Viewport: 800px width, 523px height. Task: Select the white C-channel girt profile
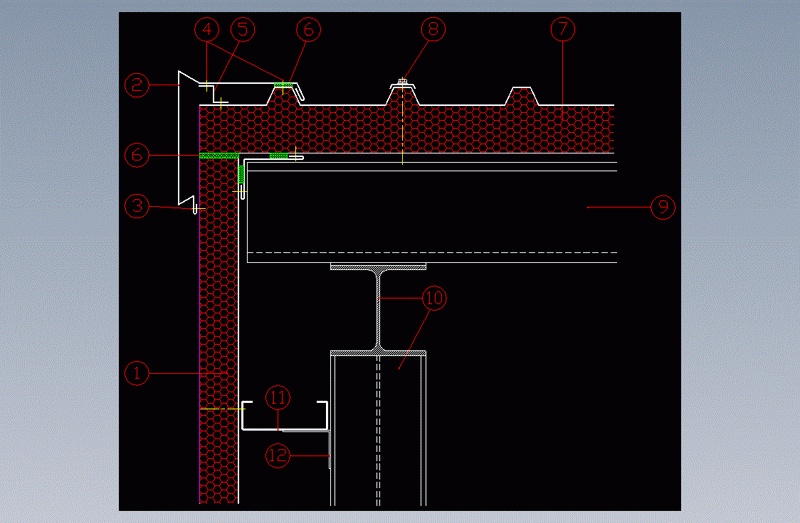285,427
